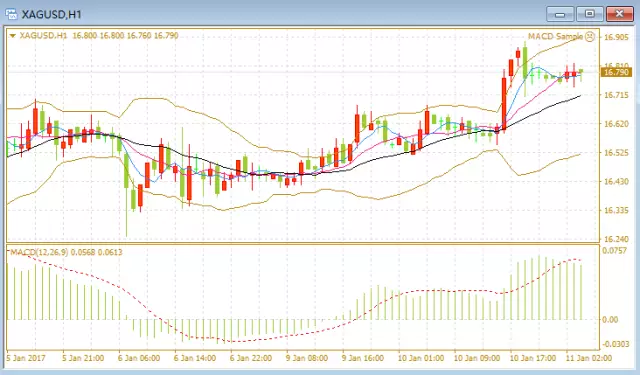Select the current price tag 16.790
640x375 pixels.
[x=616, y=73]
